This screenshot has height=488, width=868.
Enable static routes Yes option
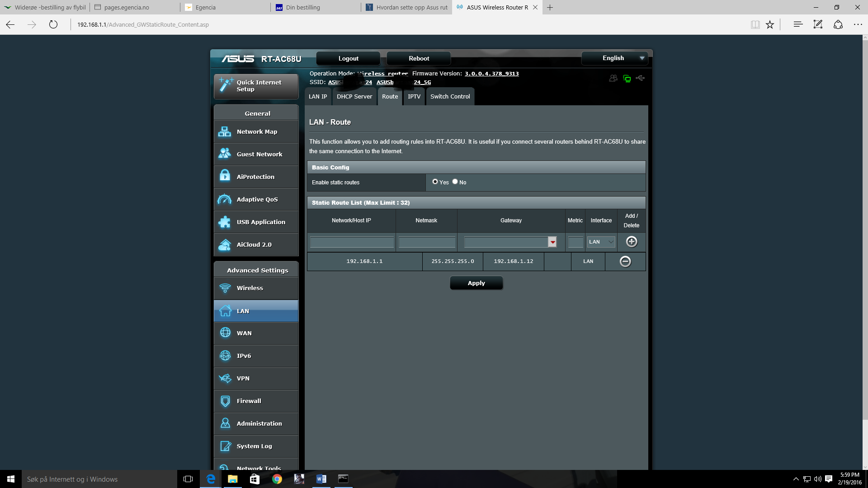pos(435,182)
